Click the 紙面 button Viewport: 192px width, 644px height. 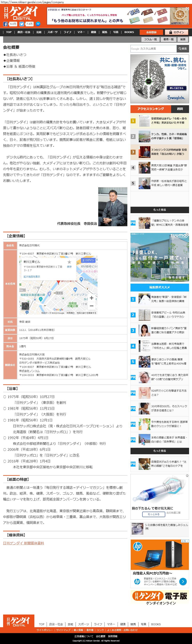click(x=183, y=39)
